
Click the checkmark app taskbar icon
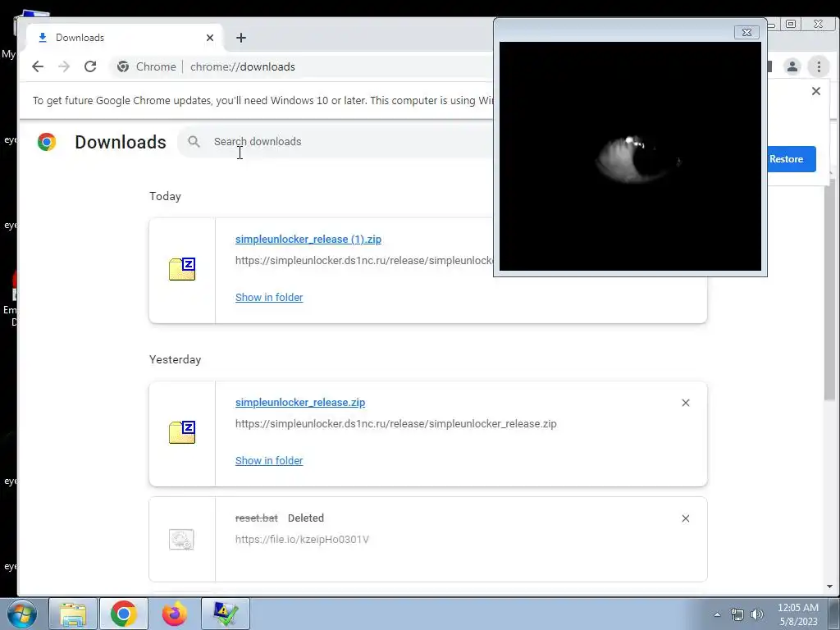(226, 614)
